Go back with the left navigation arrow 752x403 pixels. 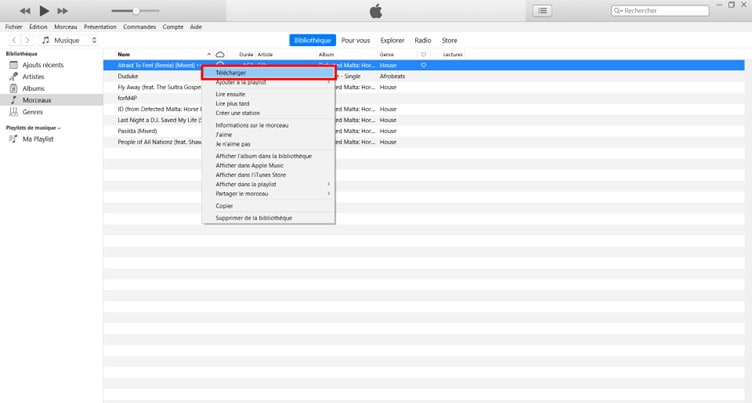pyautogui.click(x=14, y=40)
